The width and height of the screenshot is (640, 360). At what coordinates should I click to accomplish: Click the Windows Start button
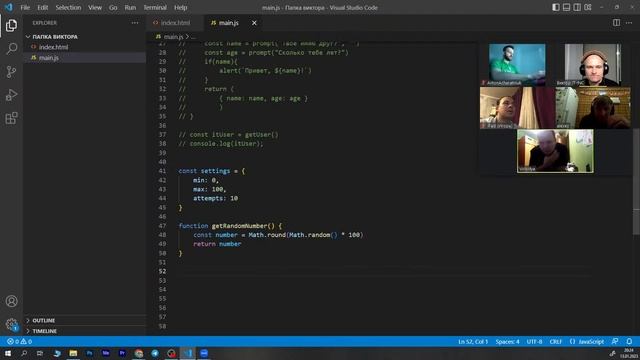[x=8, y=353]
